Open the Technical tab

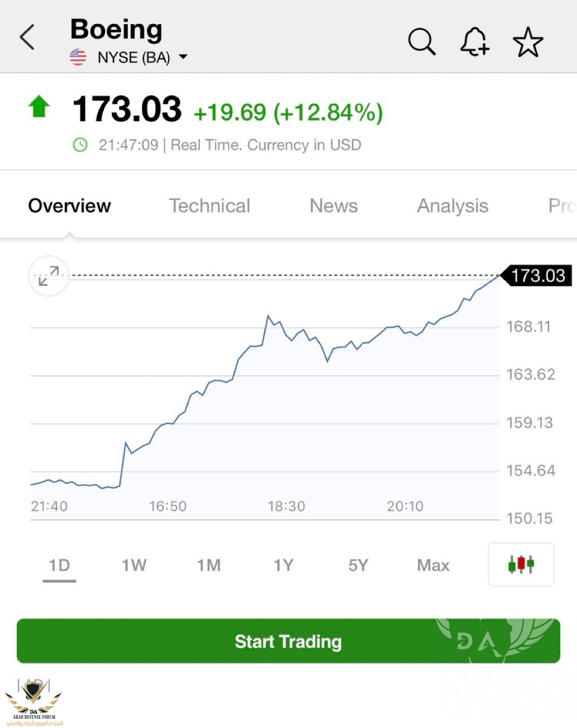[209, 206]
